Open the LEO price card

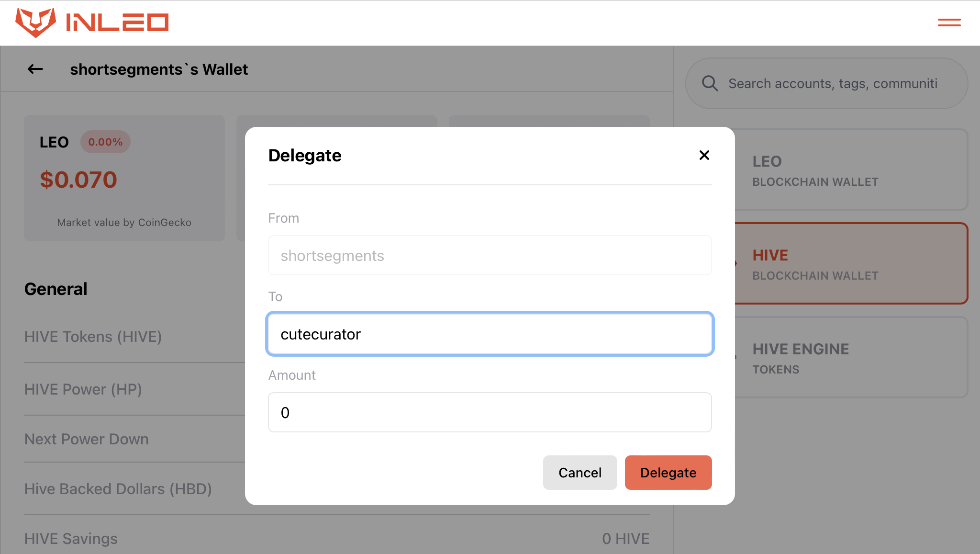[x=124, y=178]
